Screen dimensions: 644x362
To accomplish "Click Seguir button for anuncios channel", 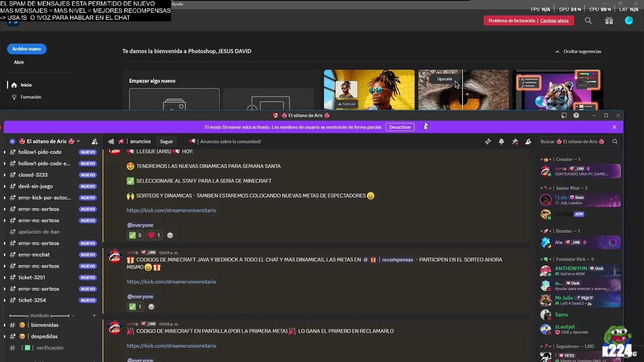I will click(167, 142).
